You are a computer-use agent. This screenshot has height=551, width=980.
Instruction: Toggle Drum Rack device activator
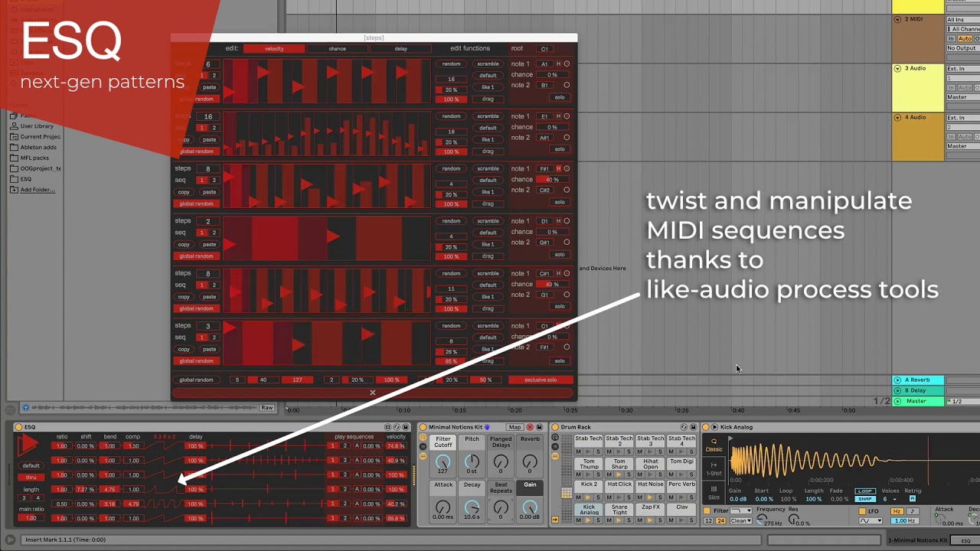555,427
